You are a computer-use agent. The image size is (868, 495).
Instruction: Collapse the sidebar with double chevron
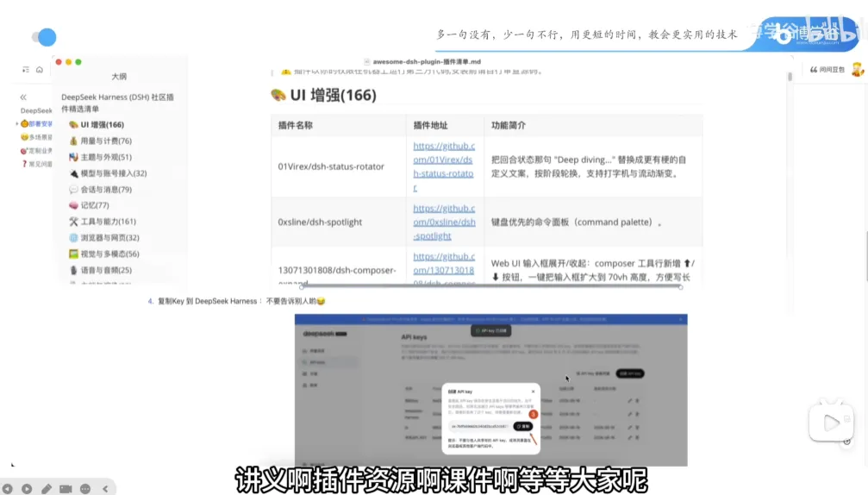coord(23,97)
